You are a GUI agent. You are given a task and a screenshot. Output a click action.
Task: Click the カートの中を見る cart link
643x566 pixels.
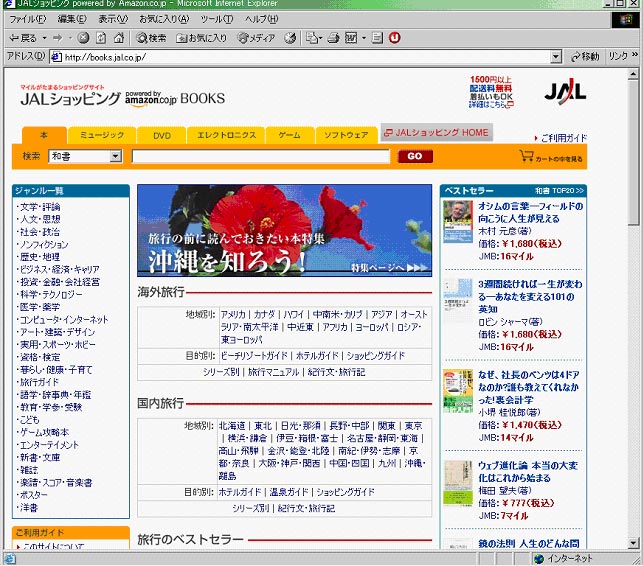coord(559,159)
